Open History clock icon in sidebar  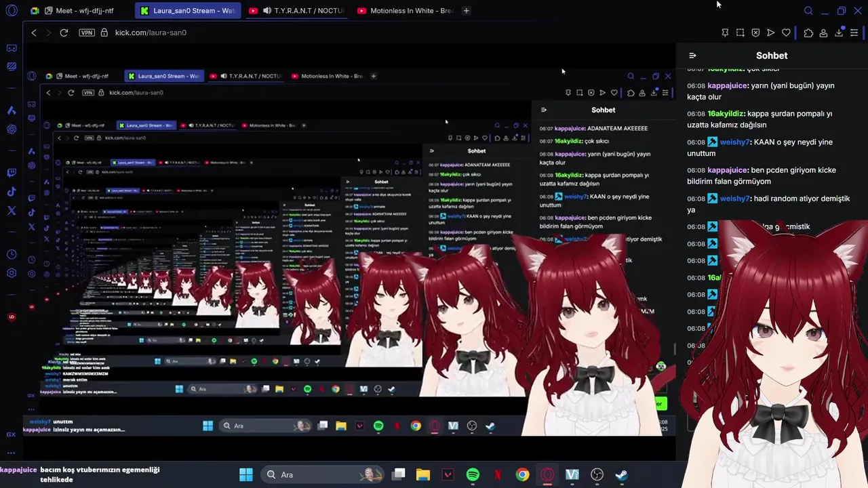tap(12, 254)
